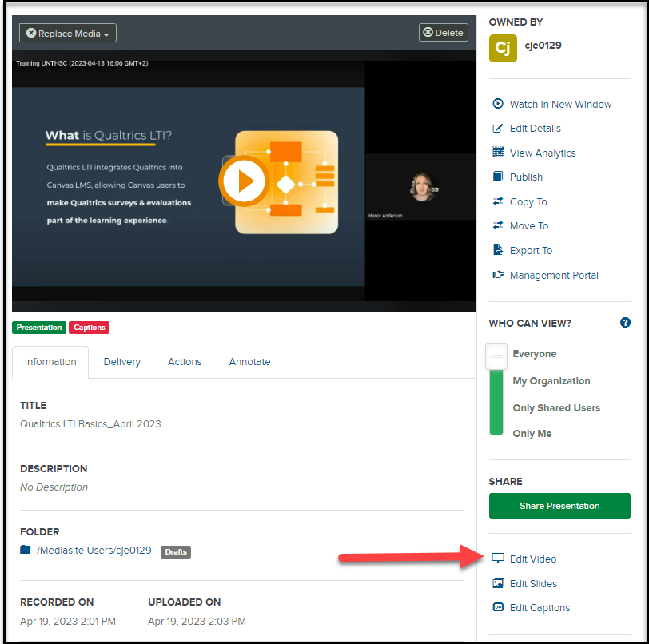Image resolution: width=649 pixels, height=644 pixels.
Task: Open the Replace Media dropdown
Action: pyautogui.click(x=68, y=33)
